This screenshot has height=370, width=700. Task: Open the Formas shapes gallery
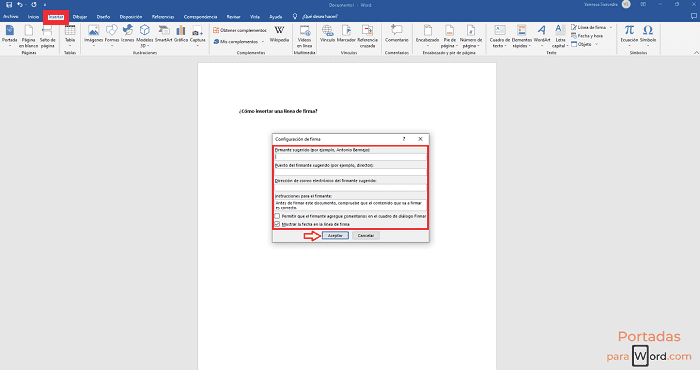[x=112, y=36]
